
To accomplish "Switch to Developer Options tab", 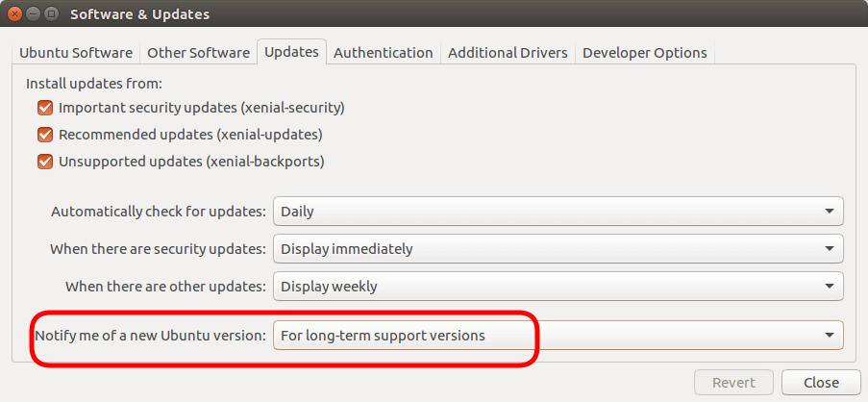I will pos(645,53).
